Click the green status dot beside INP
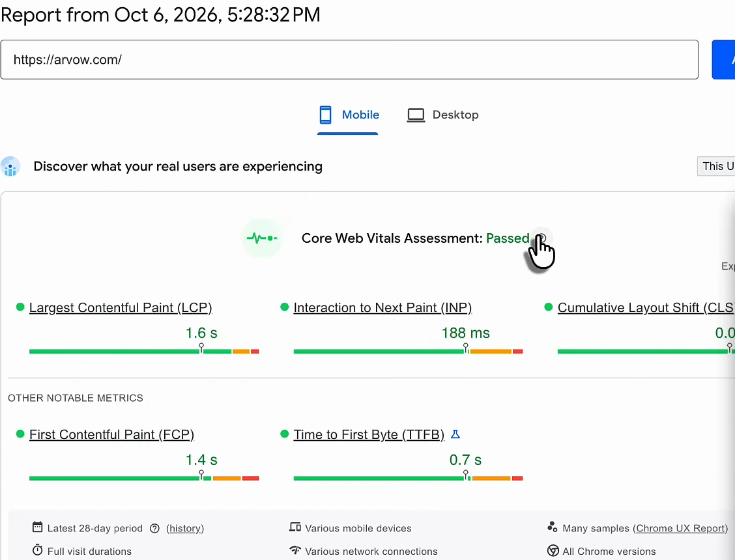 tap(285, 307)
